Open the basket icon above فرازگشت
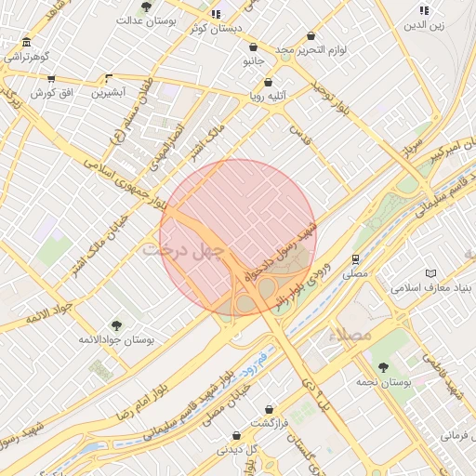Screen dimensions: 476x476 (269, 409)
